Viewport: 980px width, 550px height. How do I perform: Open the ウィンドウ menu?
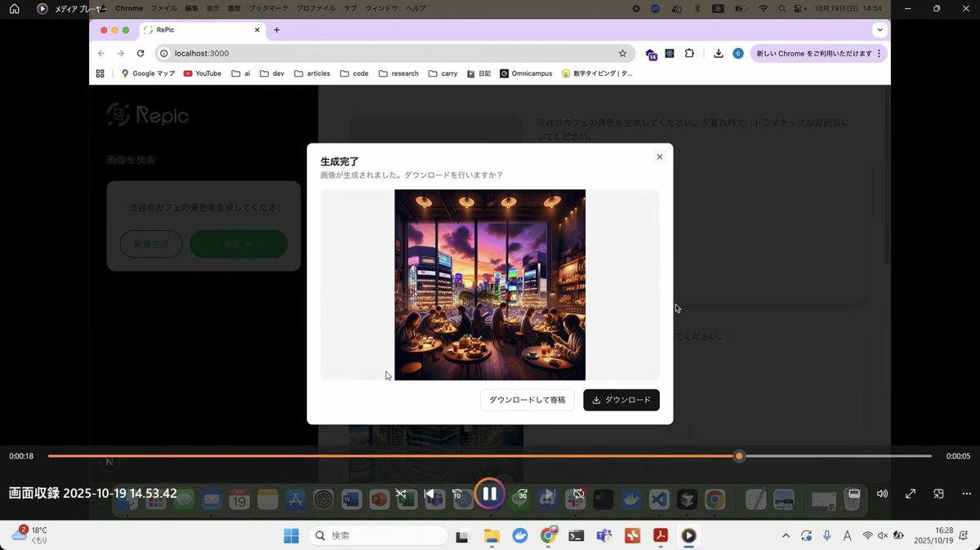[382, 8]
